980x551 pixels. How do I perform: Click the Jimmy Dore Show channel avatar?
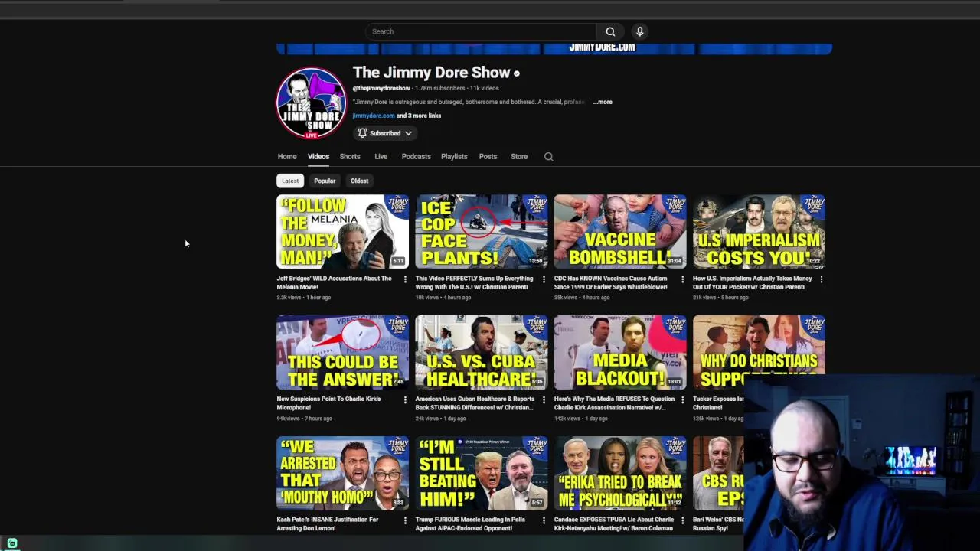(311, 103)
